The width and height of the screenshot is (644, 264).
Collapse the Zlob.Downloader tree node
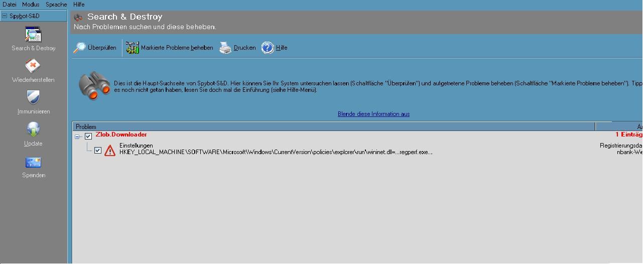[x=77, y=136]
